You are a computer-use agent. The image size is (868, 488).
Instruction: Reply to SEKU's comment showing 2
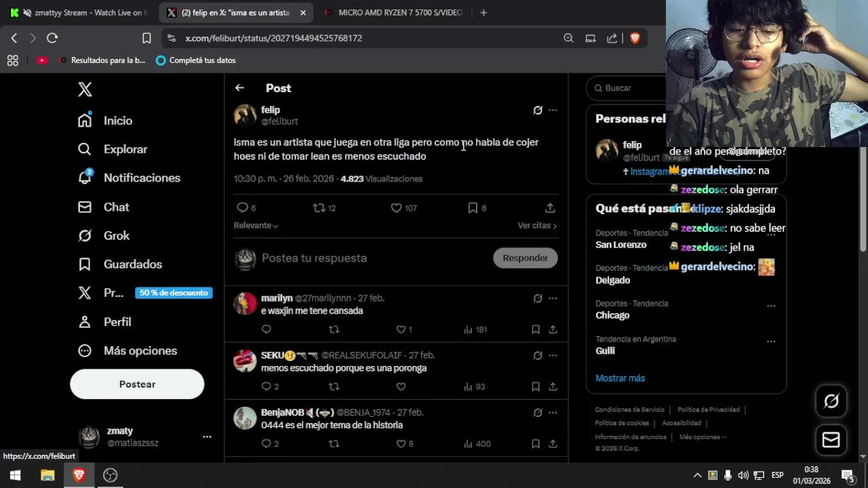(270, 387)
